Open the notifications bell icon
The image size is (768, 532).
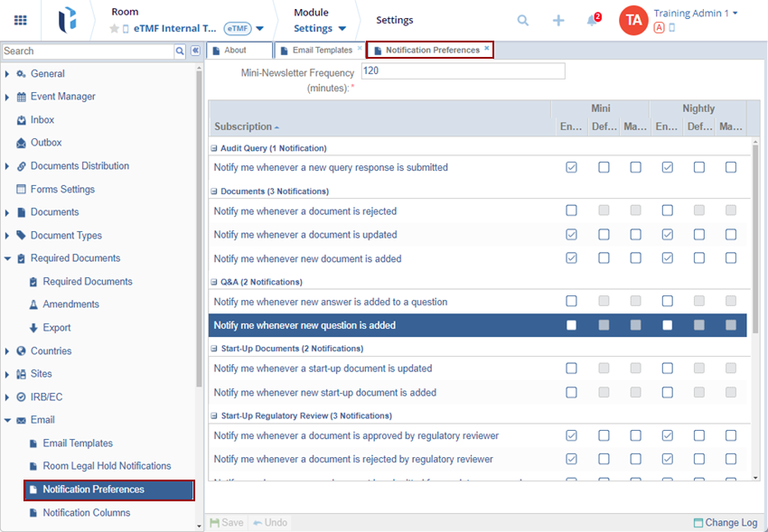[592, 20]
